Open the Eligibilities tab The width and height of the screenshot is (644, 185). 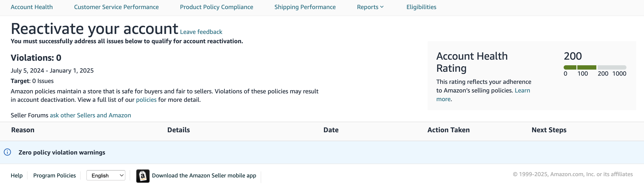pyautogui.click(x=421, y=7)
